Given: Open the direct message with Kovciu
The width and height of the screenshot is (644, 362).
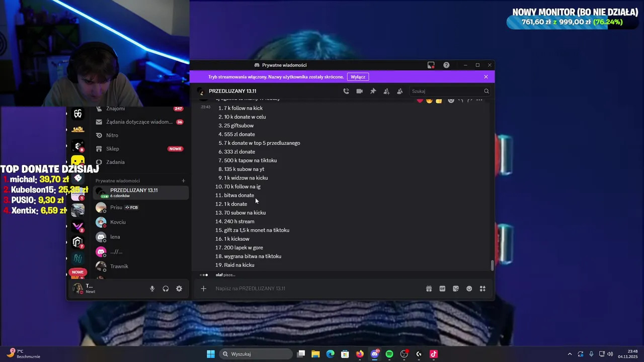Looking at the screenshot, I should pyautogui.click(x=140, y=222).
